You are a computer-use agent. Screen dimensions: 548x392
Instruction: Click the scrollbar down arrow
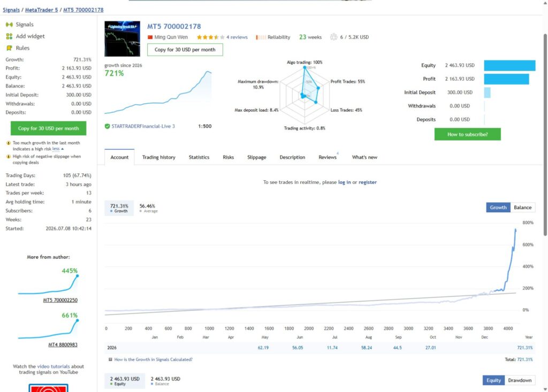coord(545,389)
